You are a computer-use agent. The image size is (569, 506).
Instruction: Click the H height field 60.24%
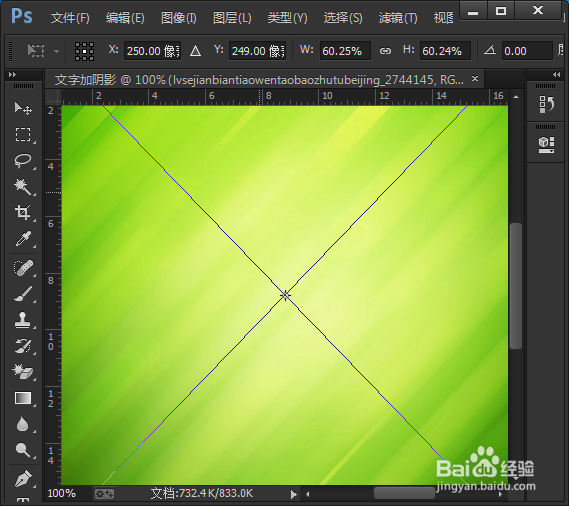point(445,51)
